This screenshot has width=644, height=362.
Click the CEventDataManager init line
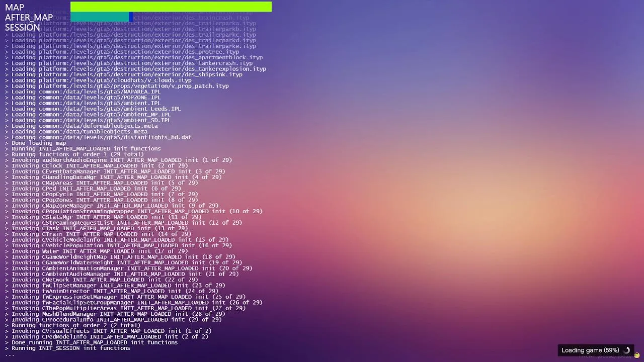pos(115,171)
